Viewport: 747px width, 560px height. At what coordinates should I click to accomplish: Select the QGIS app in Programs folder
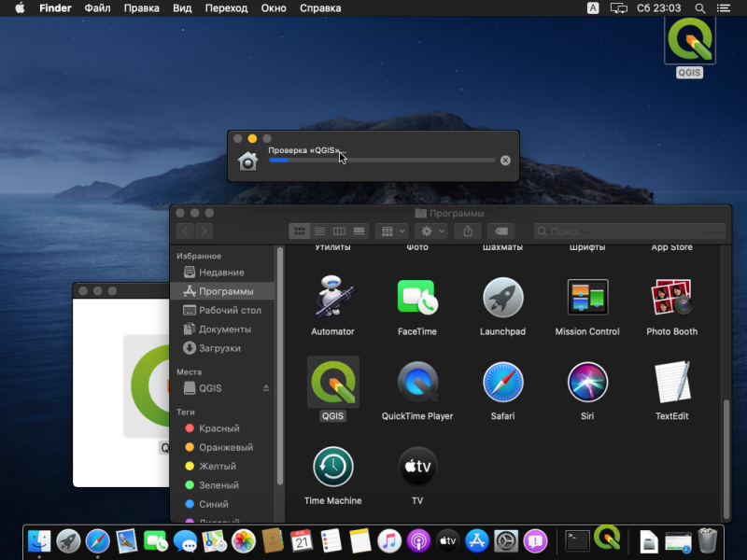(332, 382)
